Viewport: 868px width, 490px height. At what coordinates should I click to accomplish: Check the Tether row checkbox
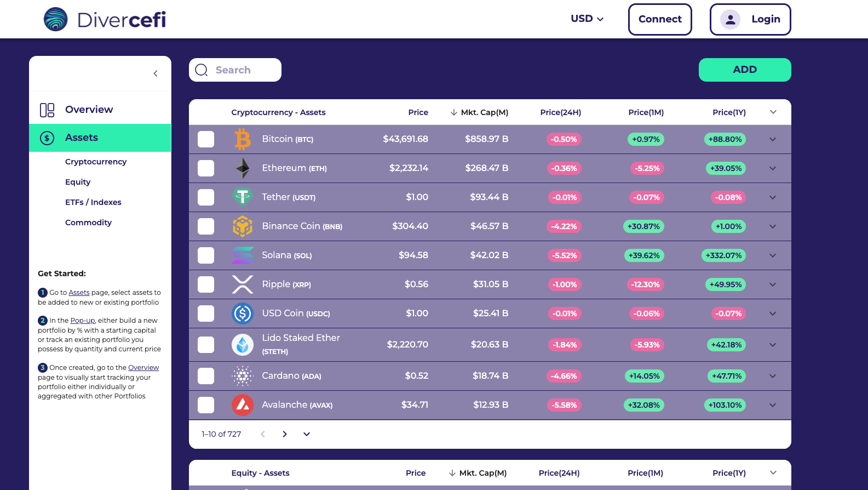click(206, 197)
